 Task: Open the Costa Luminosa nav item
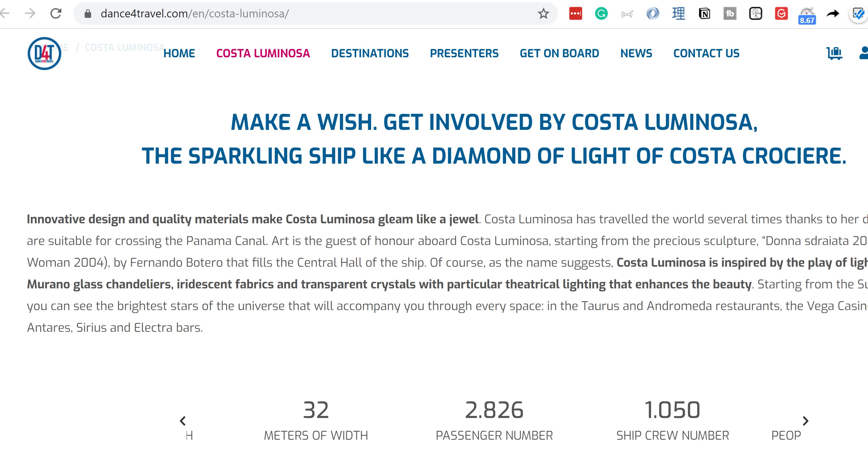coord(263,54)
